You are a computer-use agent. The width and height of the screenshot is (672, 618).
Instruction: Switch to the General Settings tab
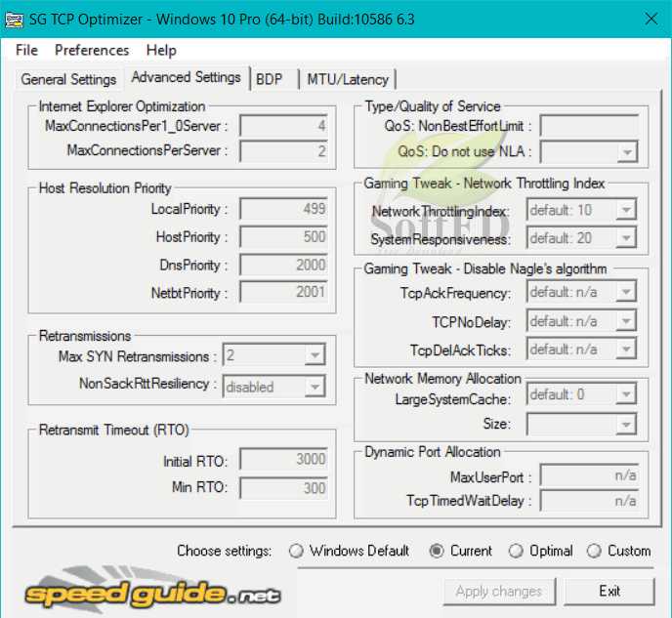pyautogui.click(x=68, y=79)
